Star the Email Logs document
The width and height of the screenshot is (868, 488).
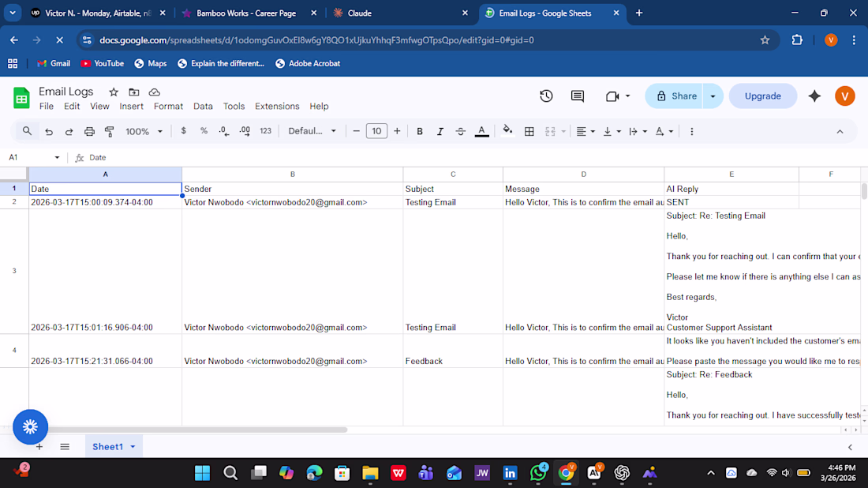click(x=114, y=92)
